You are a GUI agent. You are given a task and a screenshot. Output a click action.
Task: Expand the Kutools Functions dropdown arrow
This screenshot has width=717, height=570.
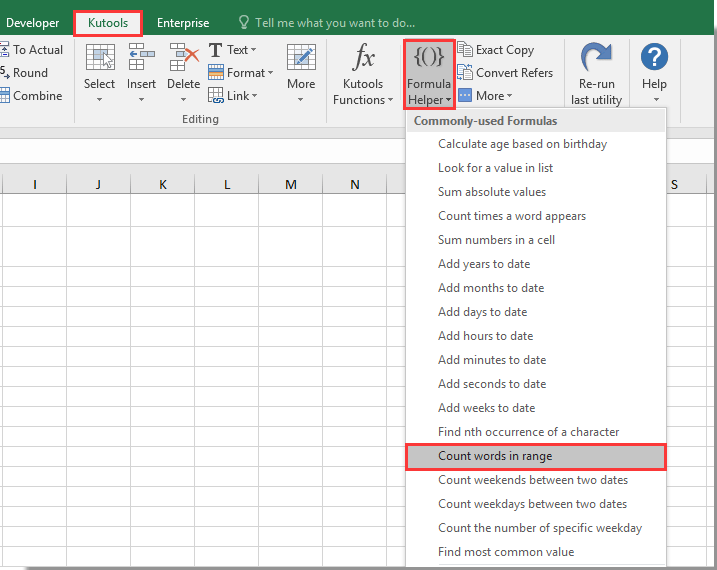[390, 100]
